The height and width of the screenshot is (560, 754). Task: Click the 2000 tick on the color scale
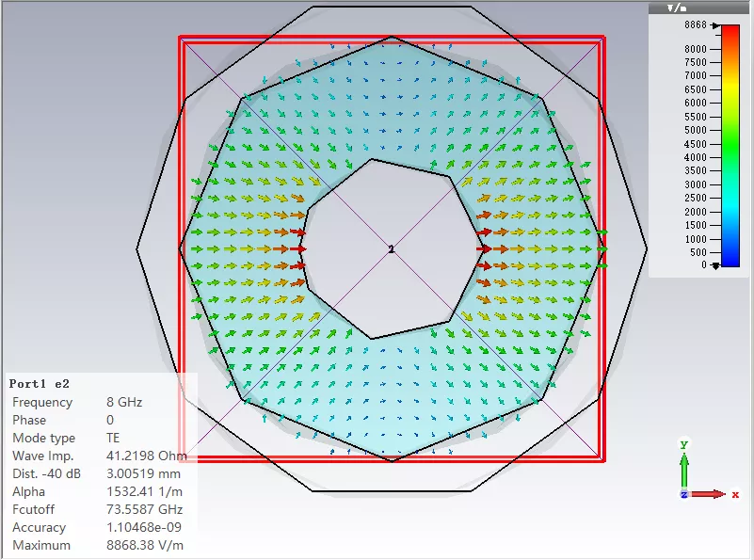click(x=696, y=212)
